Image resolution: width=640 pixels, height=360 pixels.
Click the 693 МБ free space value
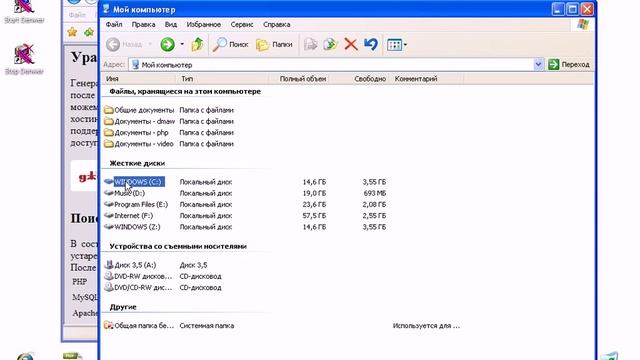[374, 193]
